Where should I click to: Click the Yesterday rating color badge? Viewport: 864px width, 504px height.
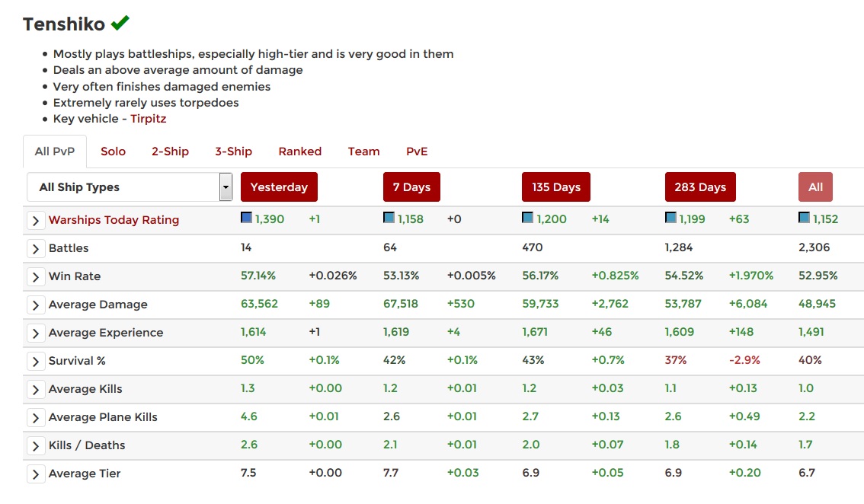tap(246, 218)
